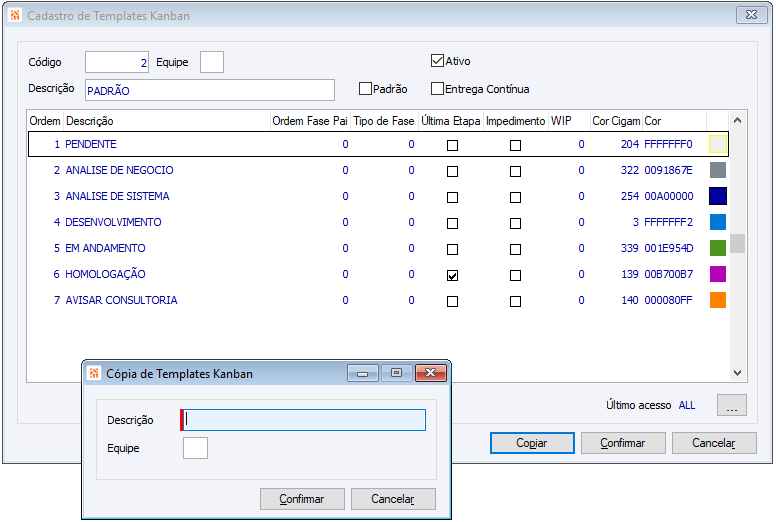Image resolution: width=776 pixels, height=522 pixels.
Task: Pick the blue color swatch for ANALISE DE SISTEMA
Action: (717, 196)
